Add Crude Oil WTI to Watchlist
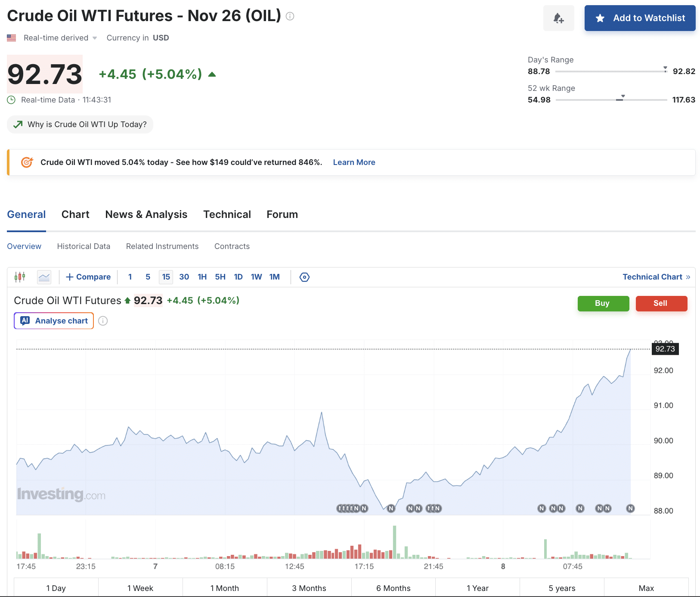This screenshot has height=597, width=700. click(x=640, y=18)
